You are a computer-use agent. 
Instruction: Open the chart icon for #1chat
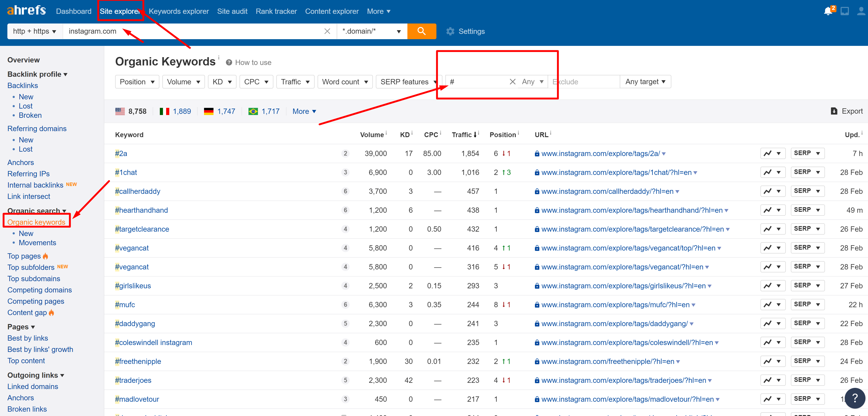click(773, 172)
